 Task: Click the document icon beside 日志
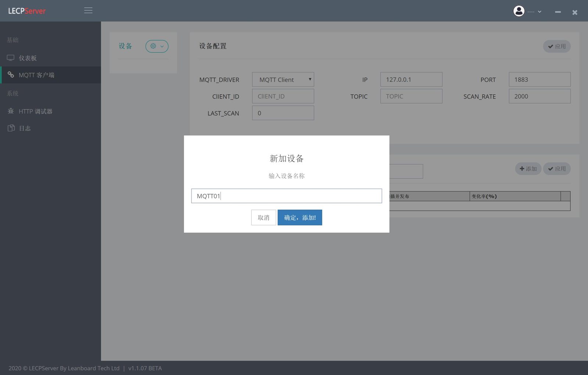point(11,128)
